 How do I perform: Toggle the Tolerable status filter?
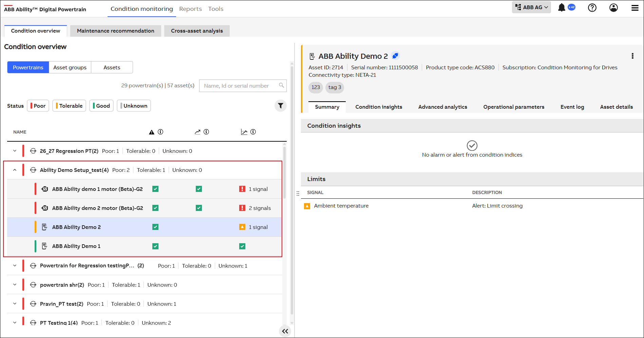point(69,106)
